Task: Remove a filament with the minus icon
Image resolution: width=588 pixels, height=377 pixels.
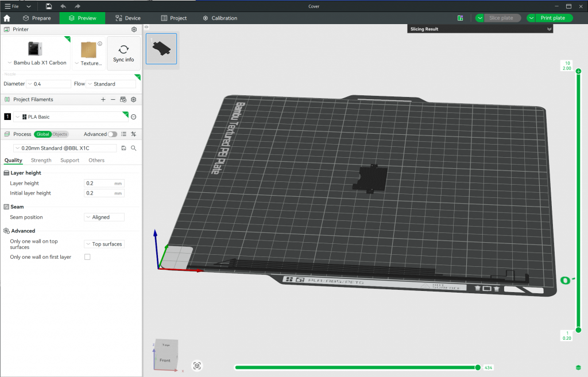Action: pyautogui.click(x=113, y=99)
